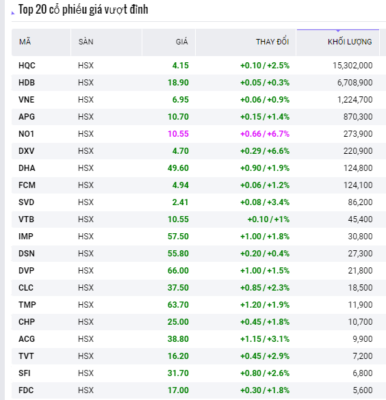Select DSN price 55.80
Screen dimensions: 386x400
[178, 254]
